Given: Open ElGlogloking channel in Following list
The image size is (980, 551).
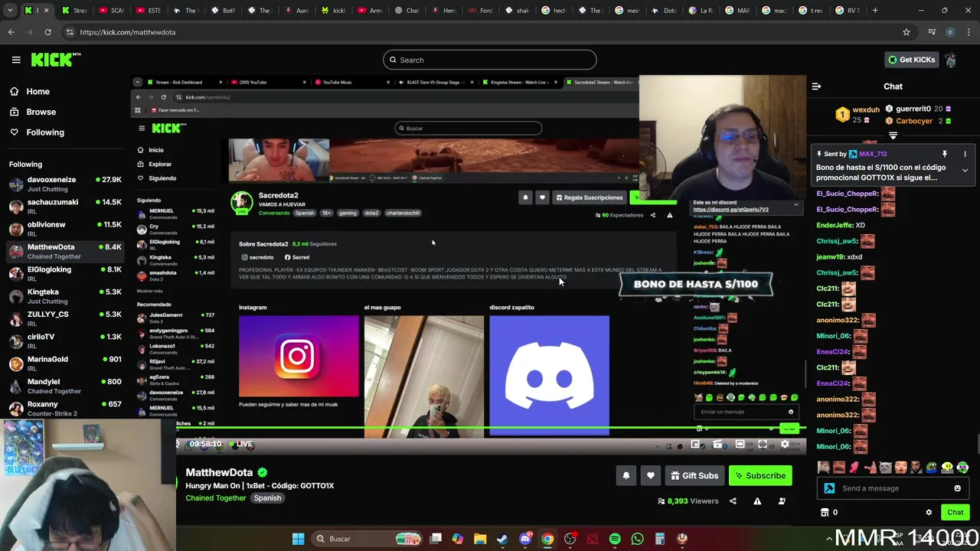Looking at the screenshot, I should point(65,274).
